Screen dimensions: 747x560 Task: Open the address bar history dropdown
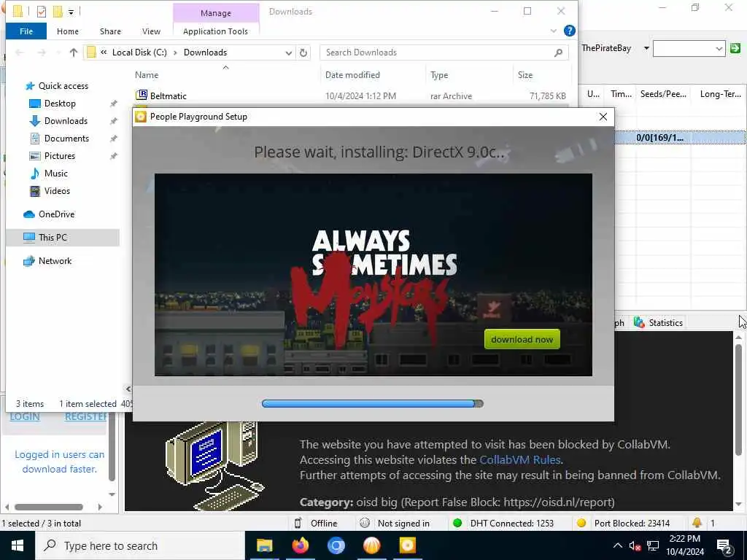click(x=288, y=52)
